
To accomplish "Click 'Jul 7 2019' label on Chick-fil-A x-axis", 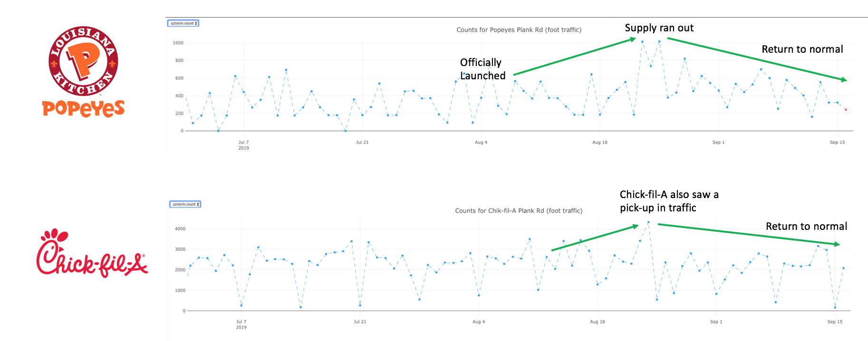I will point(241,324).
